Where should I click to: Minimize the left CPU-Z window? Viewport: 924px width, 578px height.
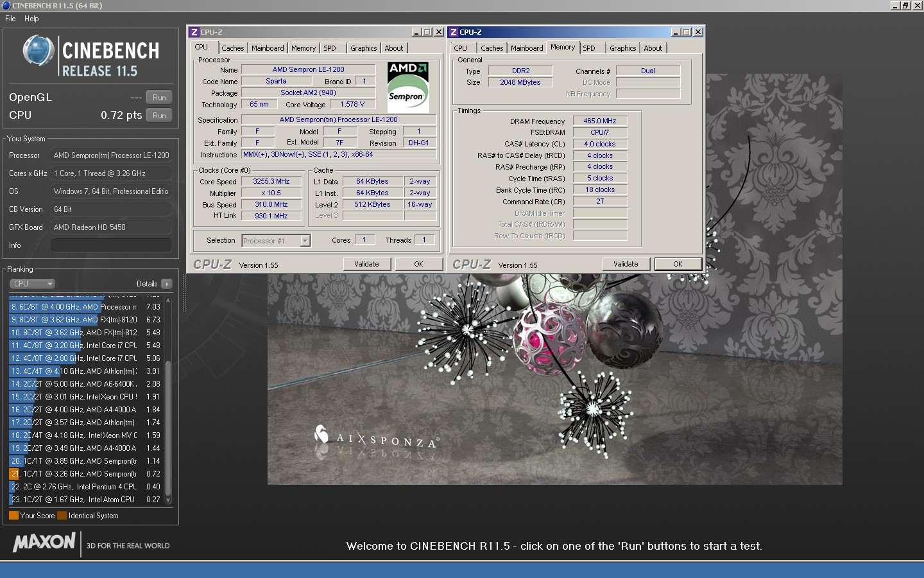tap(416, 32)
